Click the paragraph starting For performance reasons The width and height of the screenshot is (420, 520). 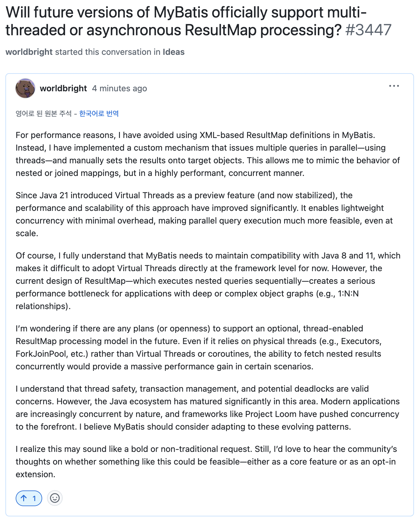coord(208,154)
